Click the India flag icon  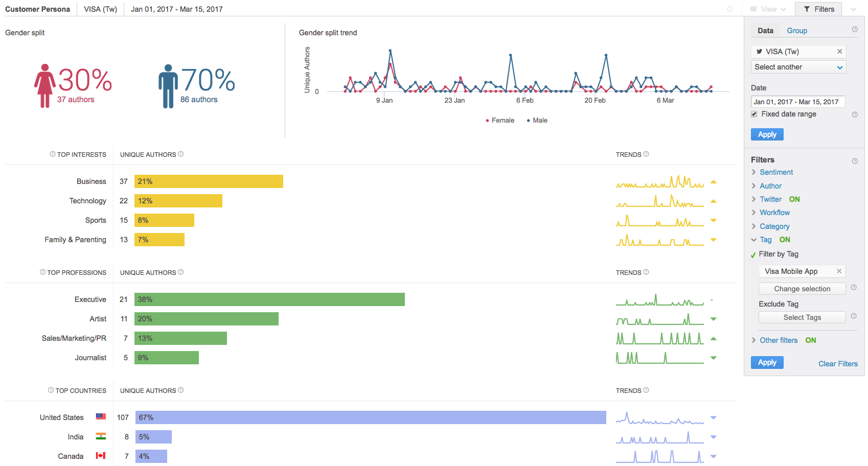click(x=101, y=436)
